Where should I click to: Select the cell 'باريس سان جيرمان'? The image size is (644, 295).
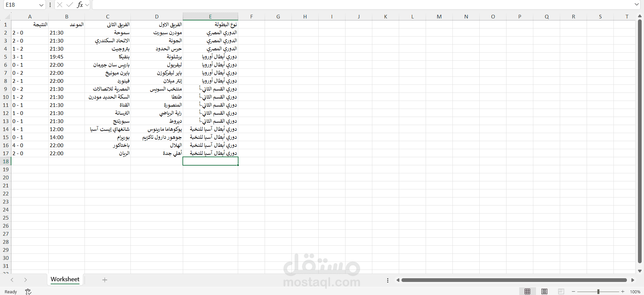point(108,65)
